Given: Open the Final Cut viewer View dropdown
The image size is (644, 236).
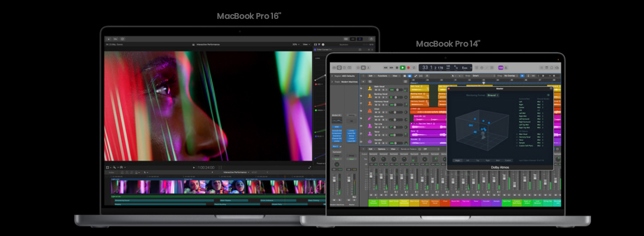Looking at the screenshot, I should 307,44.
